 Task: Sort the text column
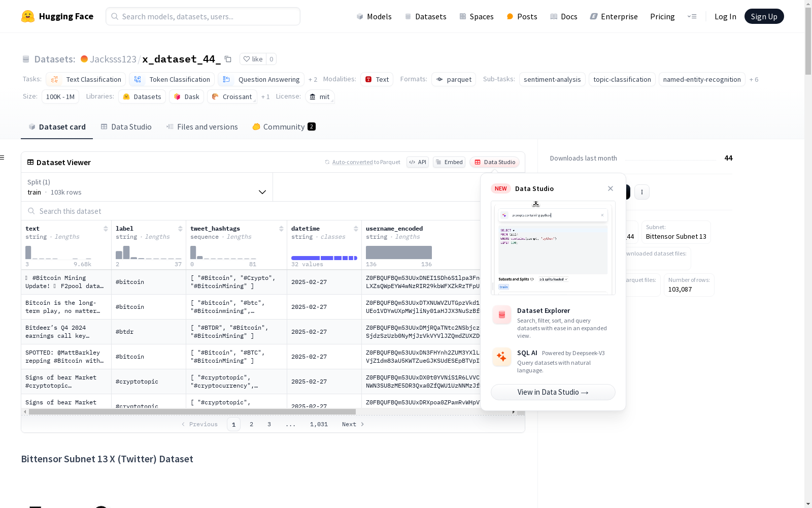(x=106, y=229)
